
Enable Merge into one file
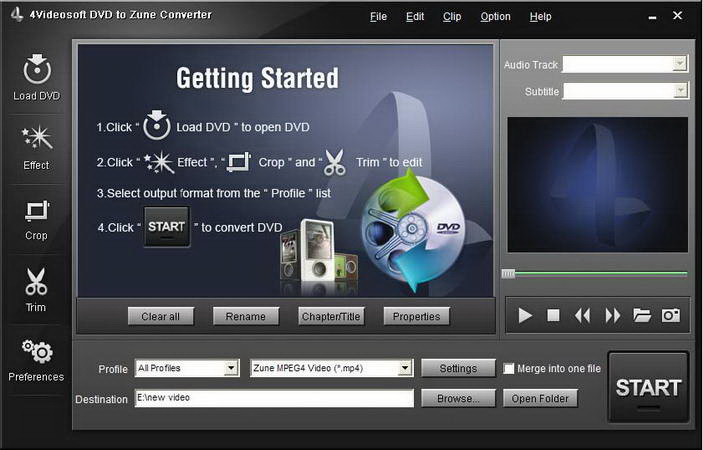(508, 368)
